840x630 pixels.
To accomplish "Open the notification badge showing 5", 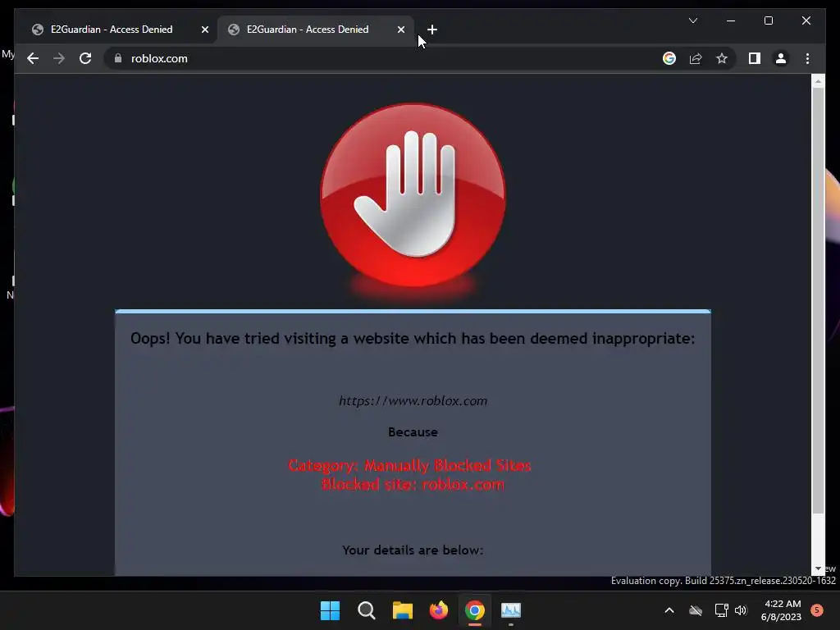I will tap(817, 610).
